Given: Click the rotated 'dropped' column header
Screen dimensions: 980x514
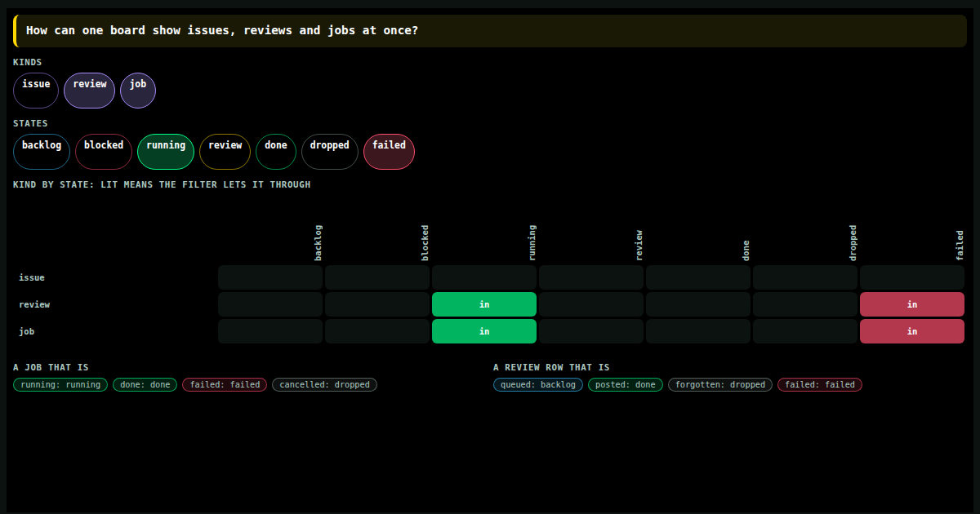Looking at the screenshot, I should coord(853,243).
